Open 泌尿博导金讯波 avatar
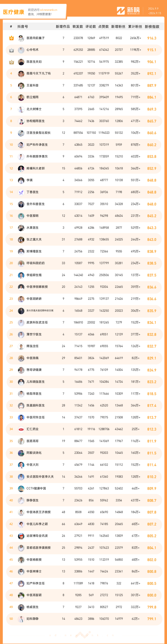Viewport: 167px width, 644px height. click(21, 536)
